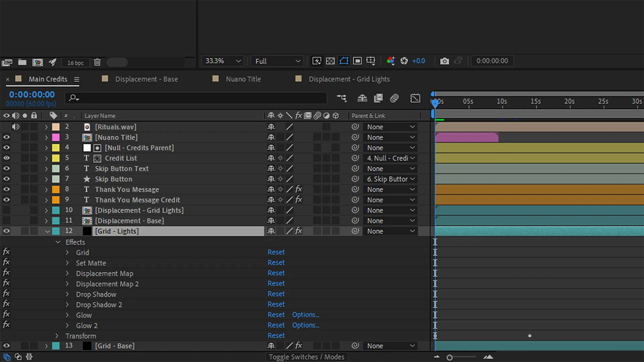This screenshot has height=362, width=644.
Task: Take a snapshot with camera icon
Action: coord(444,61)
